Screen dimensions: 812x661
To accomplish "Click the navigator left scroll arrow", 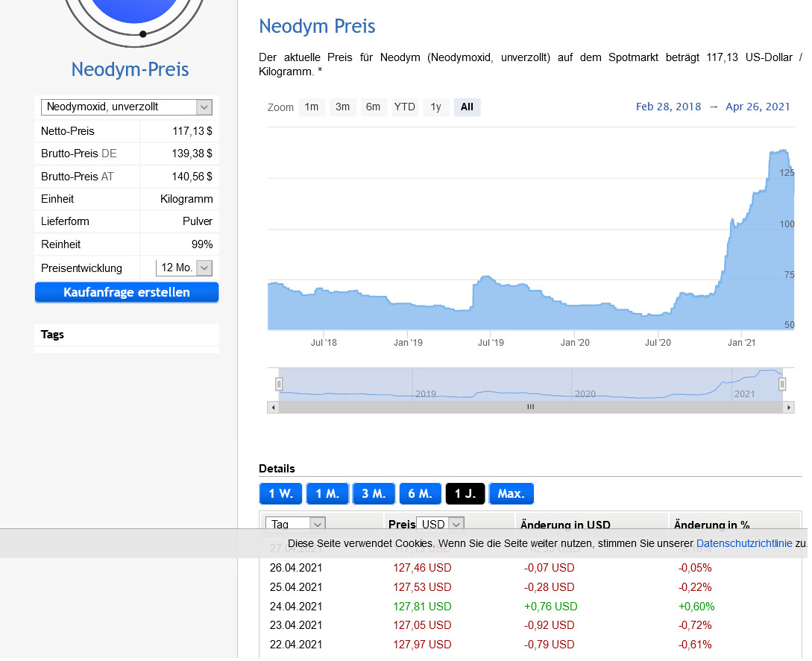I will pyautogui.click(x=273, y=408).
